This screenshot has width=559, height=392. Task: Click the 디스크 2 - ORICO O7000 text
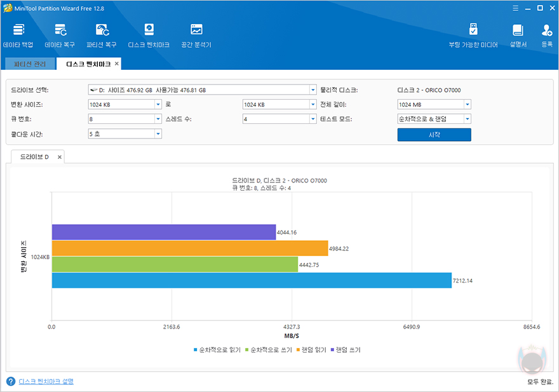pyautogui.click(x=429, y=90)
